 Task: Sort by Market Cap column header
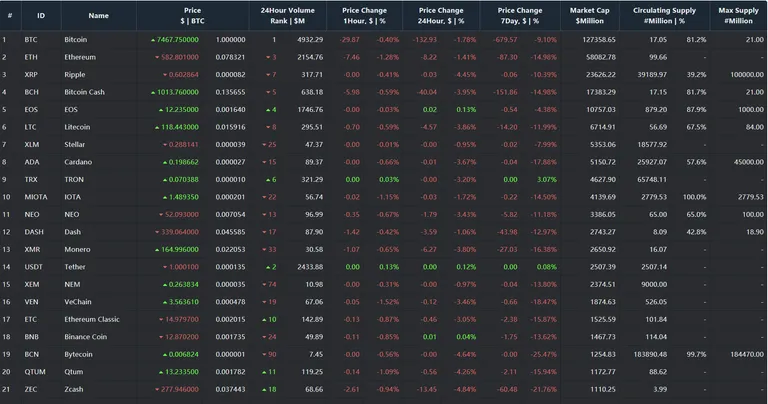point(590,16)
